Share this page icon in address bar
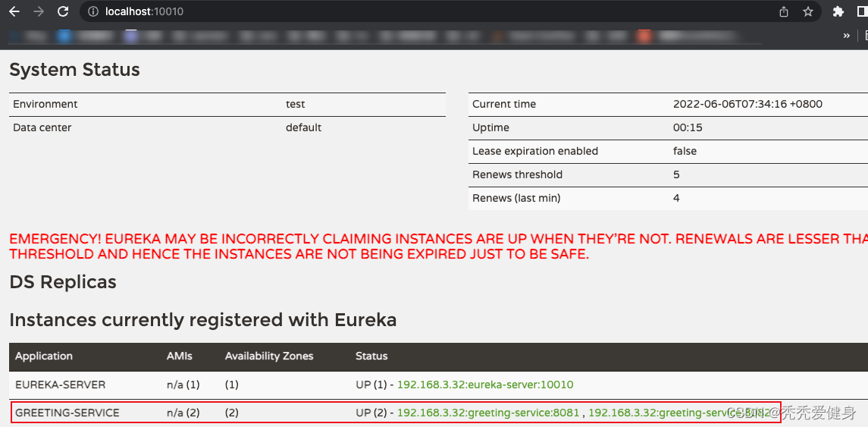The width and height of the screenshot is (868, 427). pos(784,11)
